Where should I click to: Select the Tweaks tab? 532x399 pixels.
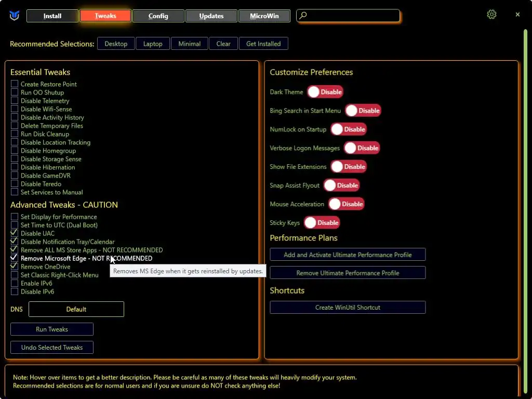(x=105, y=16)
